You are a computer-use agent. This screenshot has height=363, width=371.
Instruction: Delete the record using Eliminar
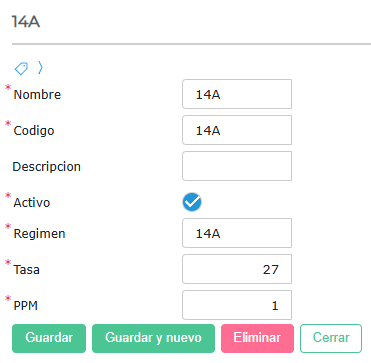point(257,338)
